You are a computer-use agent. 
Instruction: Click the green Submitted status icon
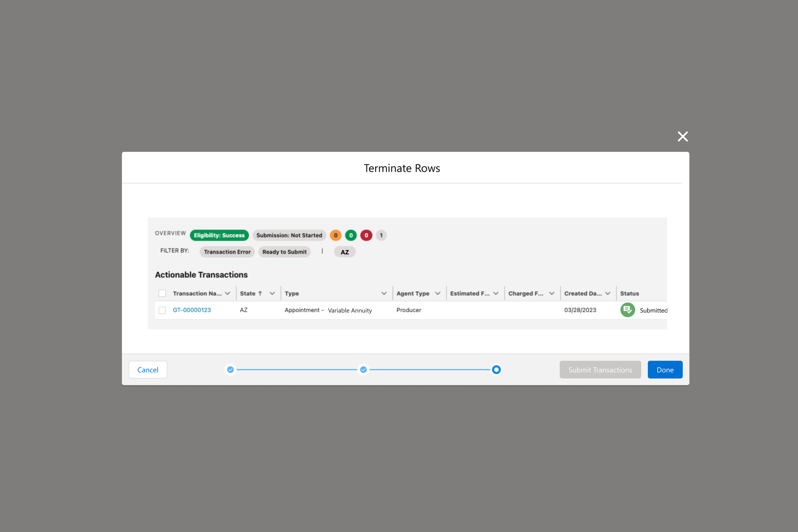click(627, 310)
